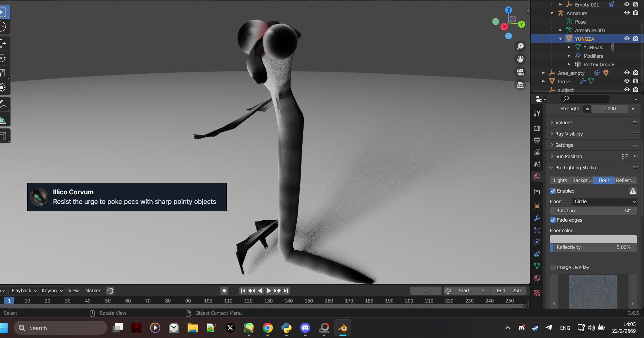
Task: Open the Material properties tab icon
Action: click(537, 278)
